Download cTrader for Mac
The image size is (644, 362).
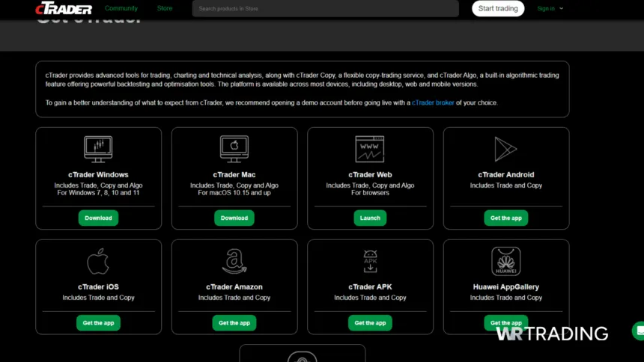click(x=234, y=218)
